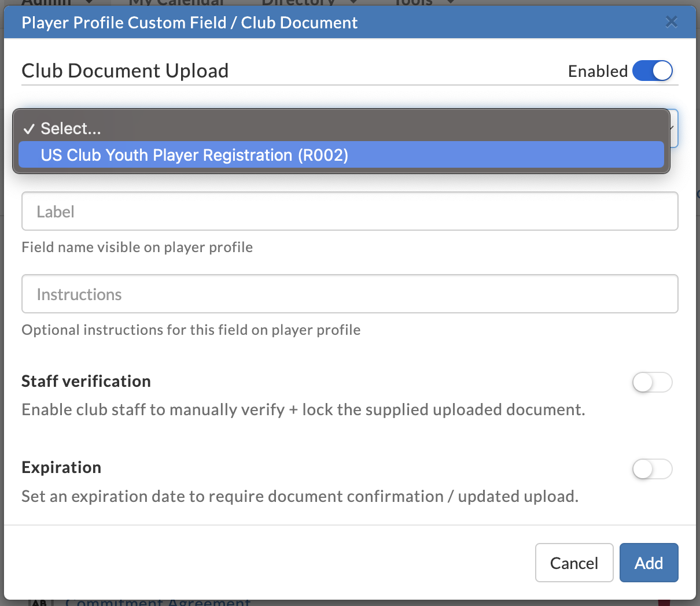Click the Club Document Upload heading
700x606 pixels.
pos(125,71)
